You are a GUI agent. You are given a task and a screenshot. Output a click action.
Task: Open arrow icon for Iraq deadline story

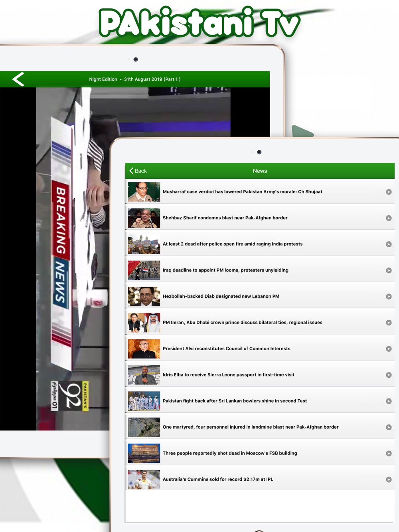(x=389, y=270)
